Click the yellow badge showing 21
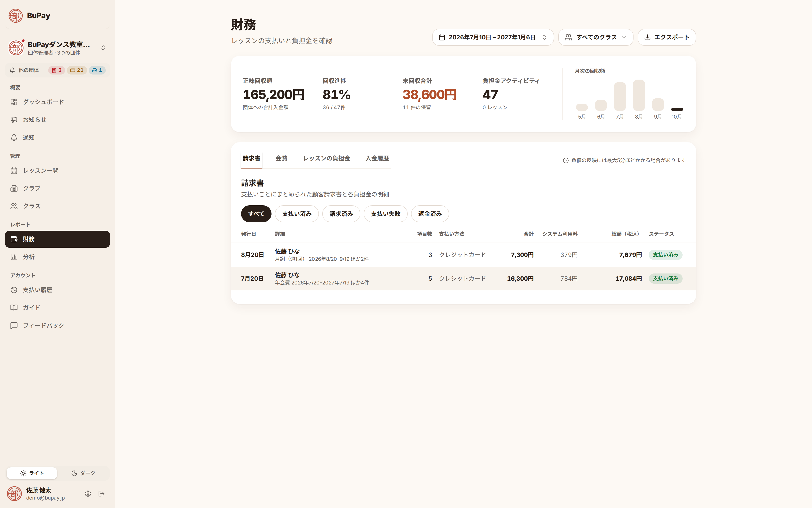 tap(77, 70)
